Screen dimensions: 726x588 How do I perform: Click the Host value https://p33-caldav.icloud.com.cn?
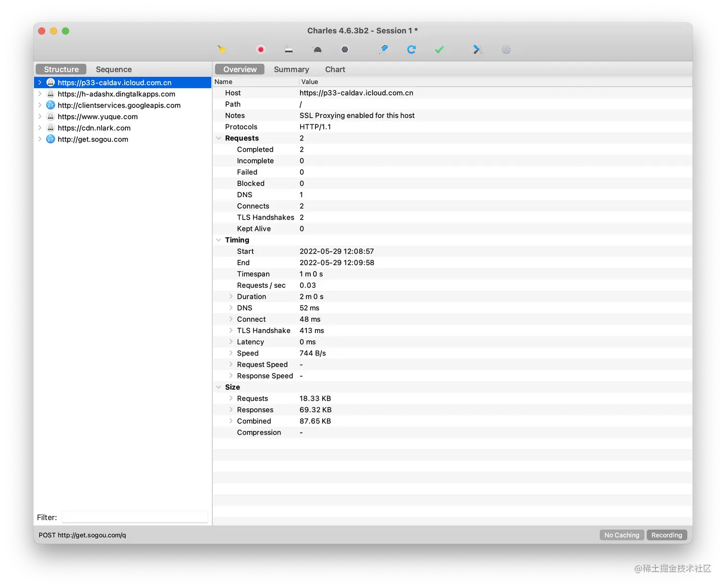[x=356, y=93]
